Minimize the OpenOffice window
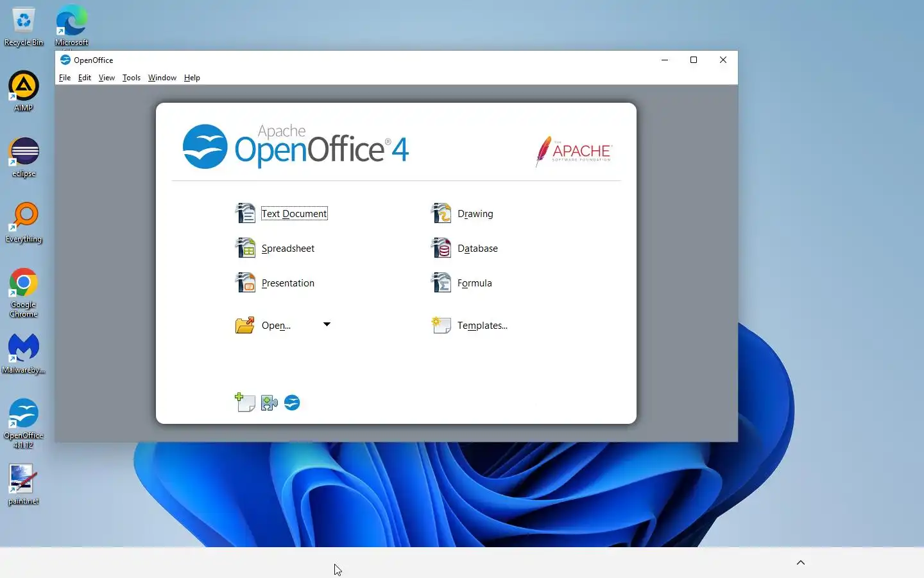The width and height of the screenshot is (924, 578). point(665,60)
